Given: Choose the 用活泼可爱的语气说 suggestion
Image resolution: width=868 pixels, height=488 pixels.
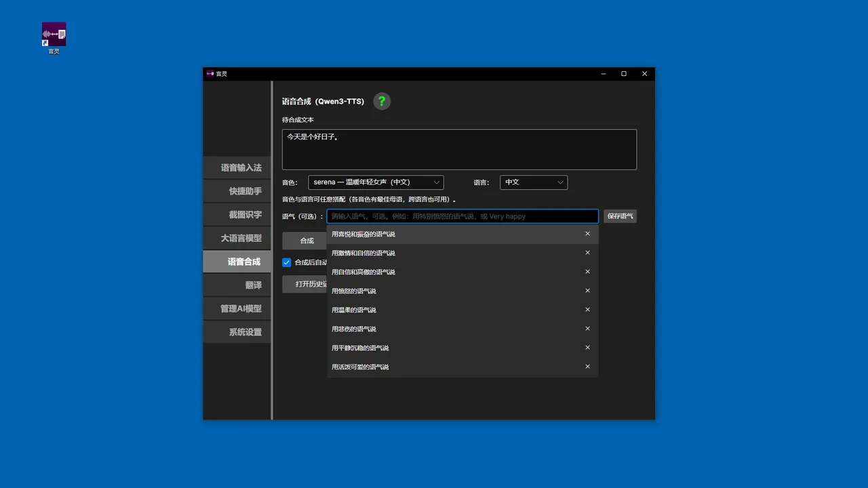Looking at the screenshot, I should (462, 367).
